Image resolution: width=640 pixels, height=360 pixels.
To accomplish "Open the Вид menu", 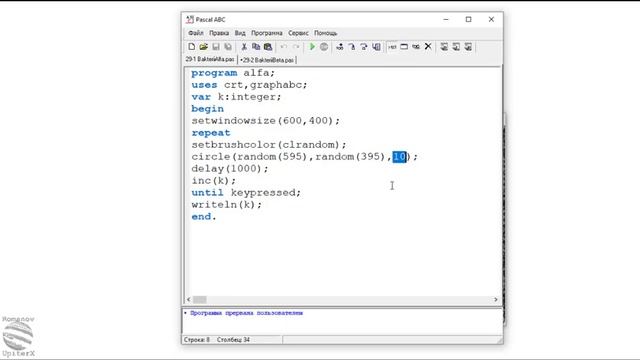I will pyautogui.click(x=240, y=33).
